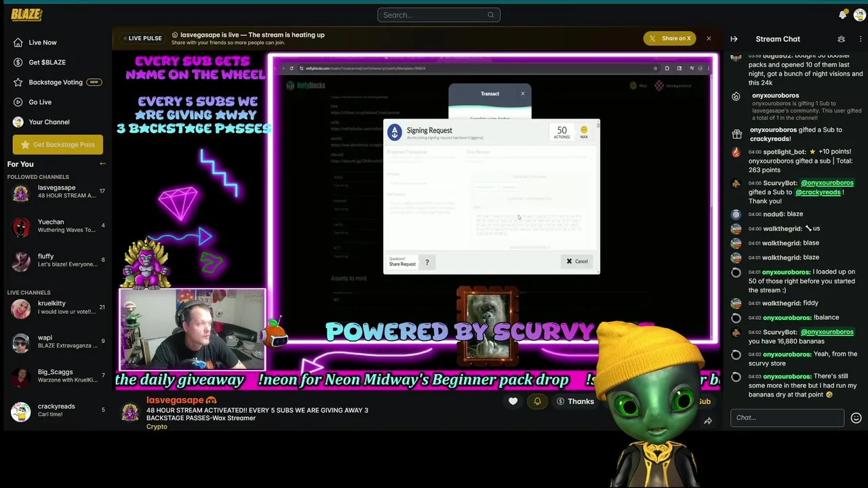The width and height of the screenshot is (868, 488).
Task: Open lasvegasape streamer name link
Action: tap(176, 401)
